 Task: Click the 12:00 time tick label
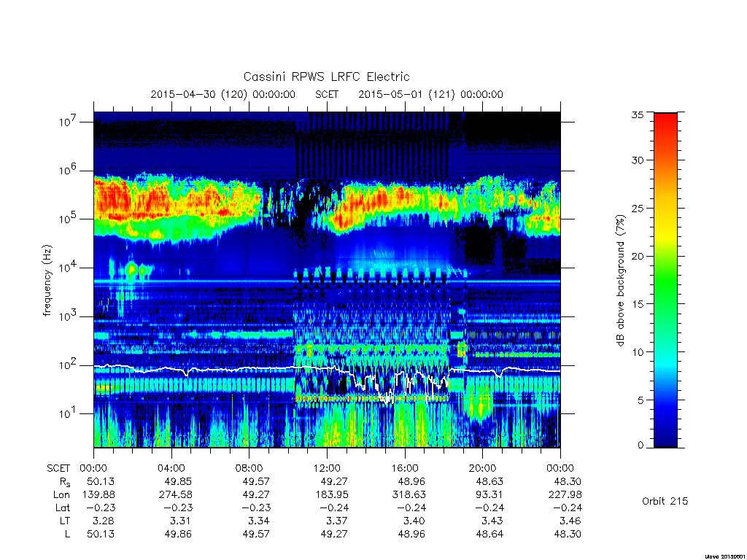pyautogui.click(x=328, y=468)
